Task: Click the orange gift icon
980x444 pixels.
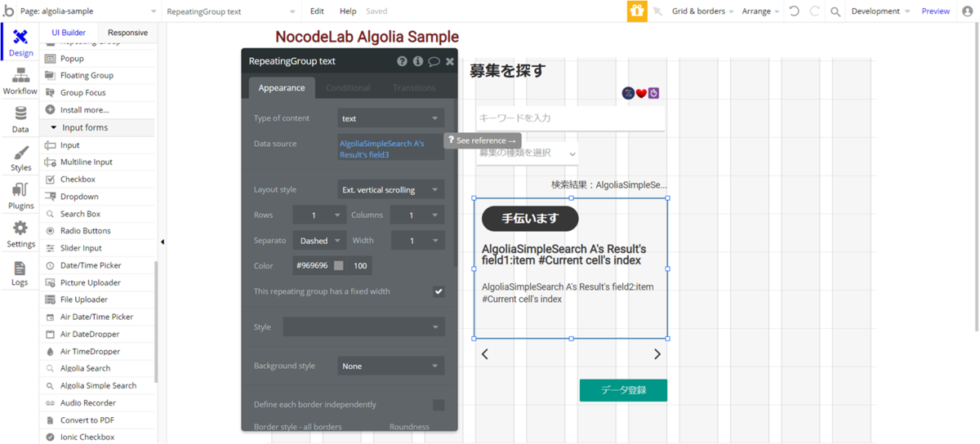Action: tap(636, 11)
